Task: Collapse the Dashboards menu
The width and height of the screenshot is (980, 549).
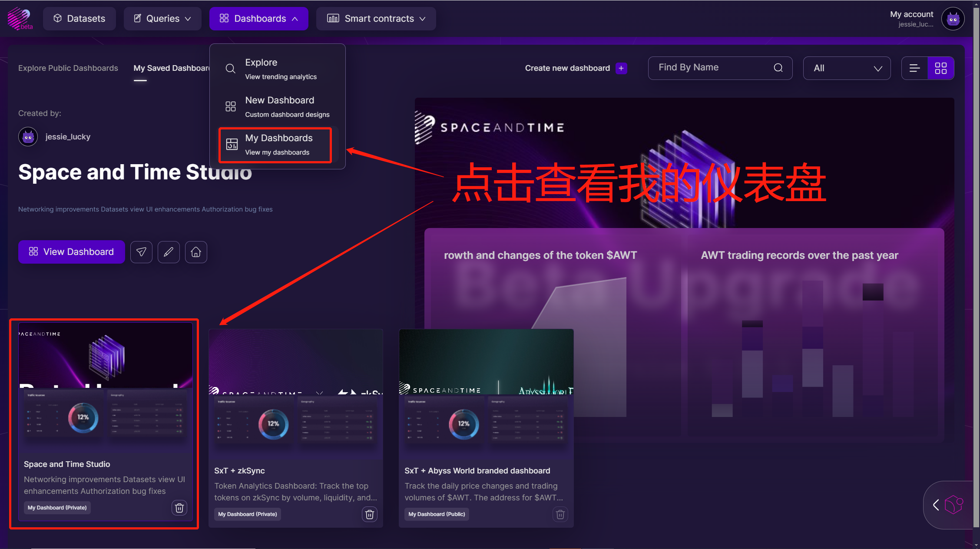Action: [x=259, y=19]
